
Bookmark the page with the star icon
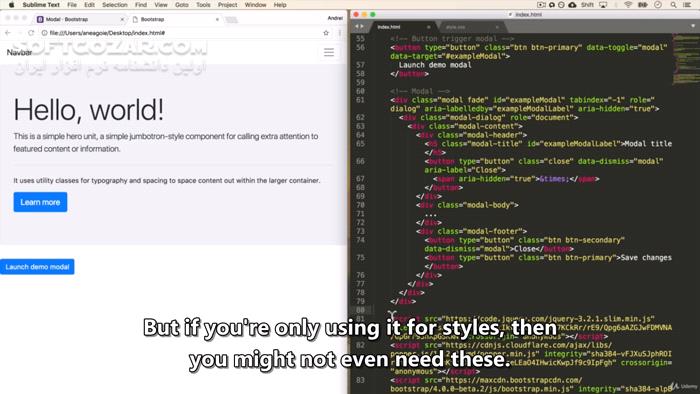point(326,33)
